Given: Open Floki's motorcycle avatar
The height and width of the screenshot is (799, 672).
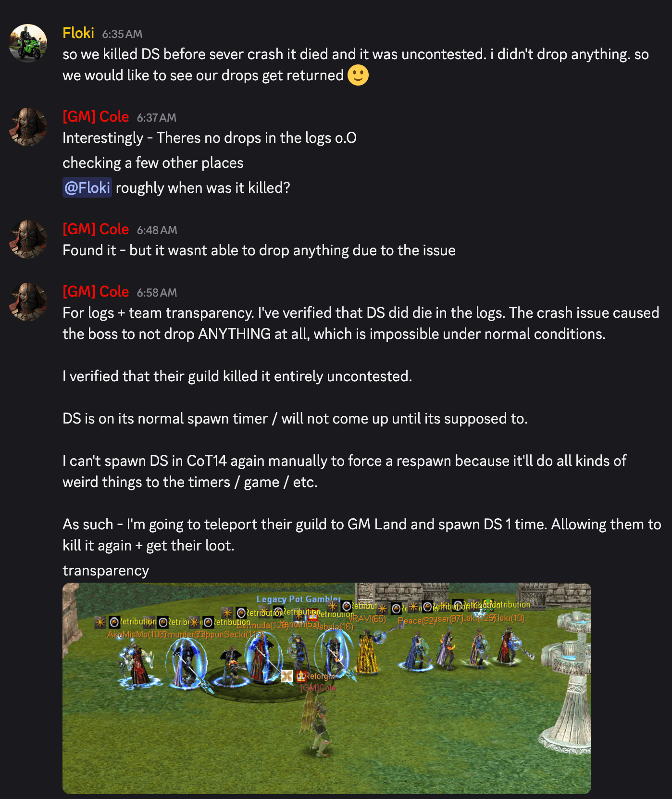Looking at the screenshot, I should click(x=28, y=43).
